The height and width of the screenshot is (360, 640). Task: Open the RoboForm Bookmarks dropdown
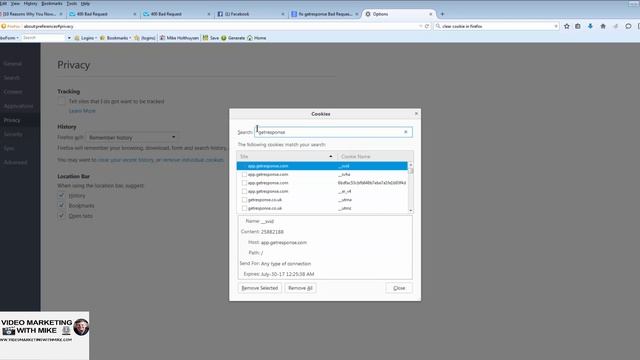(116, 38)
